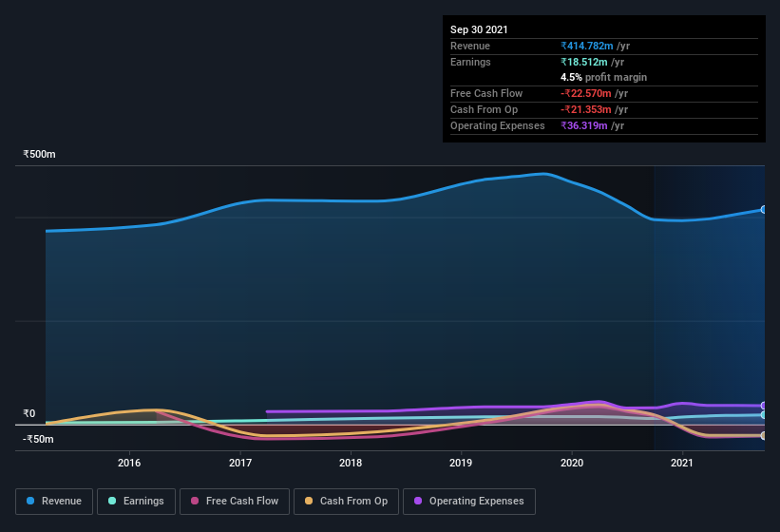
Task: Toggle the Cash From Op legend button
Action: (x=346, y=502)
